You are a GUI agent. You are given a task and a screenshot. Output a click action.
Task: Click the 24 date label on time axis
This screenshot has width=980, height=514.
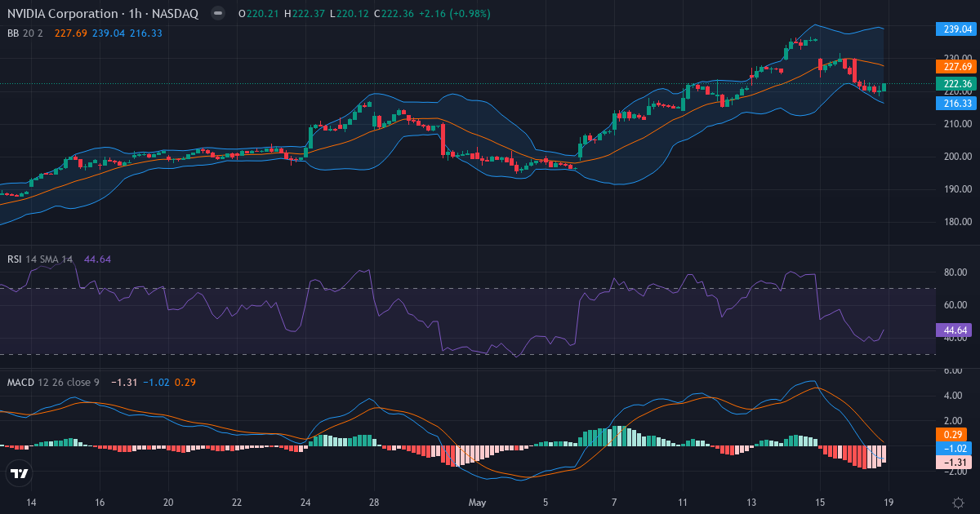tap(306, 503)
